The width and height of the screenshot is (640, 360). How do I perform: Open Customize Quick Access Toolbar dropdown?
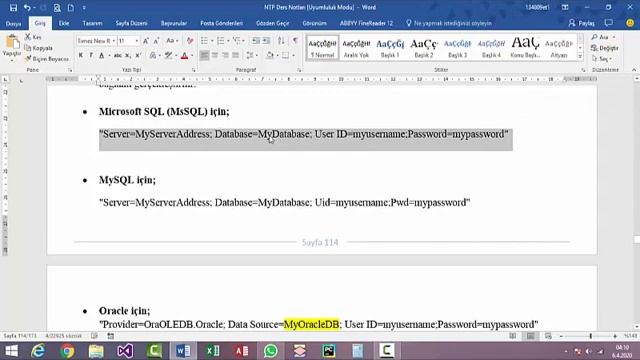pos(84,7)
